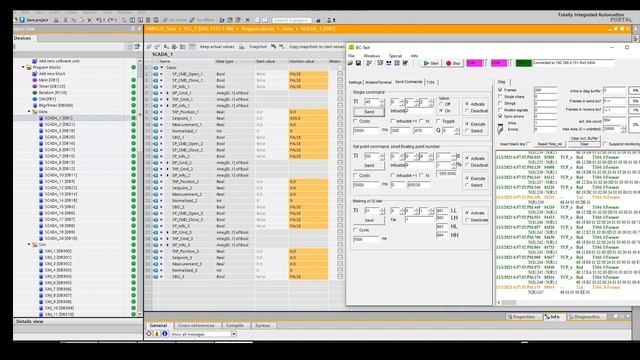This screenshot has height=360, width=640.
Task: Click the Add new software unit icon
Action: [x=35, y=61]
